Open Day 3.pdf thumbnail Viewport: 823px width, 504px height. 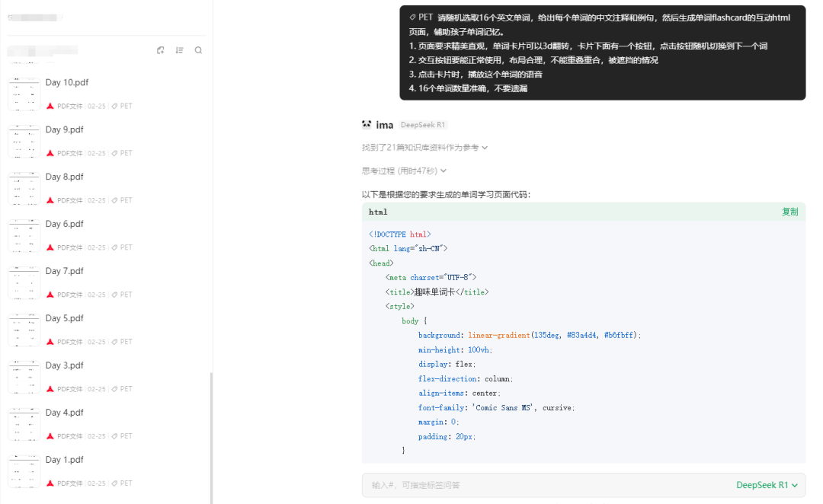[24, 377]
